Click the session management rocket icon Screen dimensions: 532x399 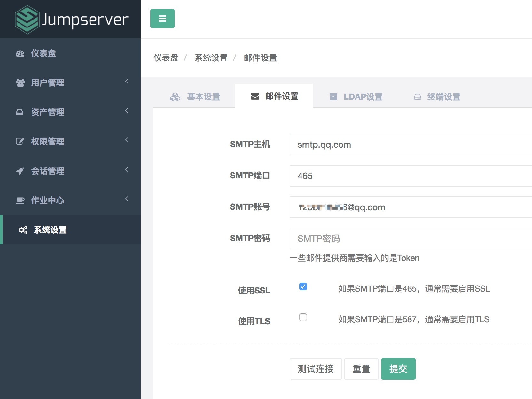(20, 171)
